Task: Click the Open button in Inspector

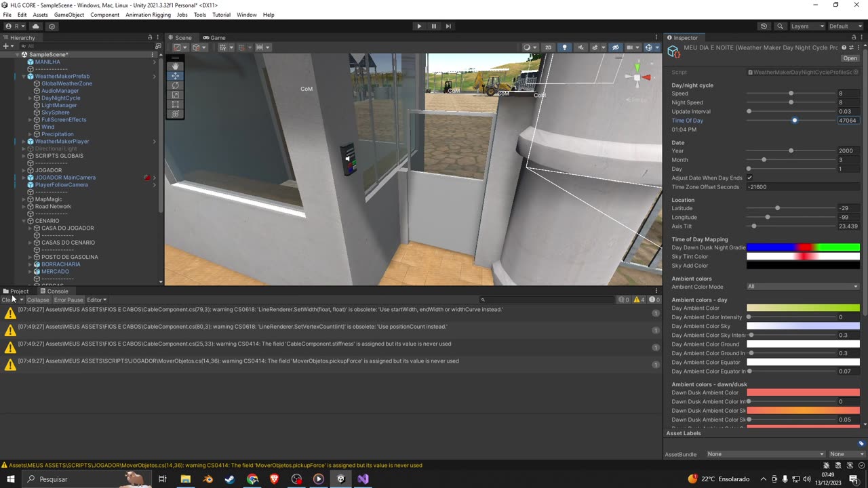Action: tap(850, 58)
